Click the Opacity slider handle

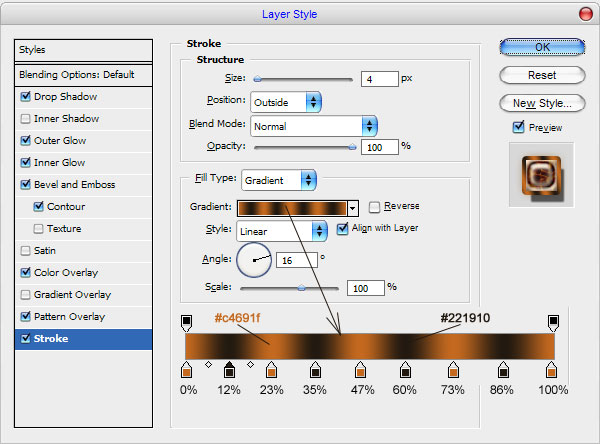tap(352, 147)
